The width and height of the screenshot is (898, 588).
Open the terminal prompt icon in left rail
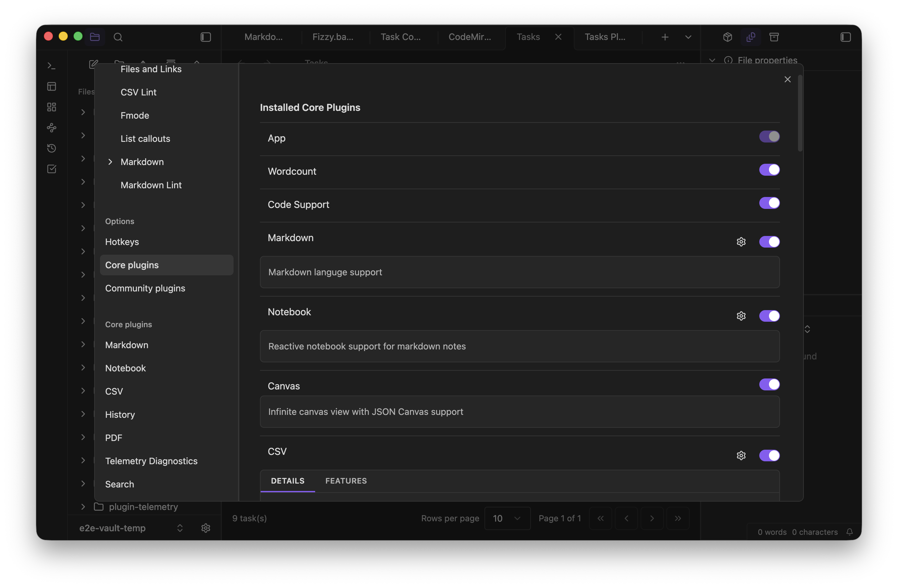pyautogui.click(x=52, y=66)
